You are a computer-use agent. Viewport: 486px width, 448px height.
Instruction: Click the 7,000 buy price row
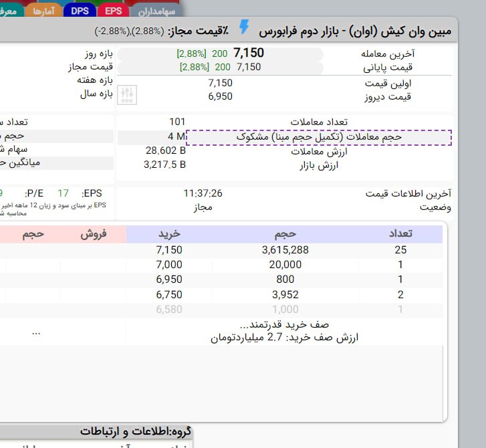pos(168,265)
